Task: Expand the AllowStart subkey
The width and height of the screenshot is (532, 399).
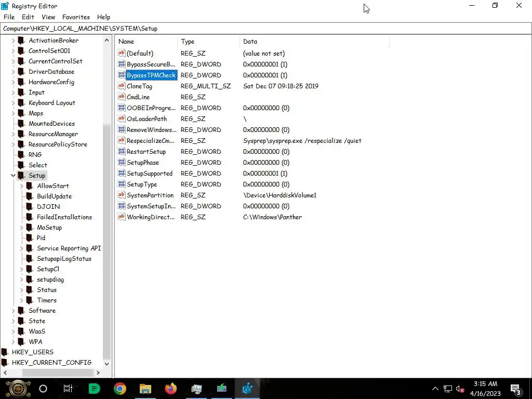Action: (22, 186)
